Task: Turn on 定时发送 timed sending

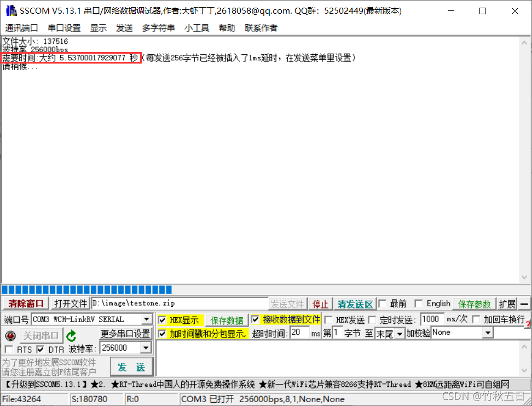Action: click(371, 320)
